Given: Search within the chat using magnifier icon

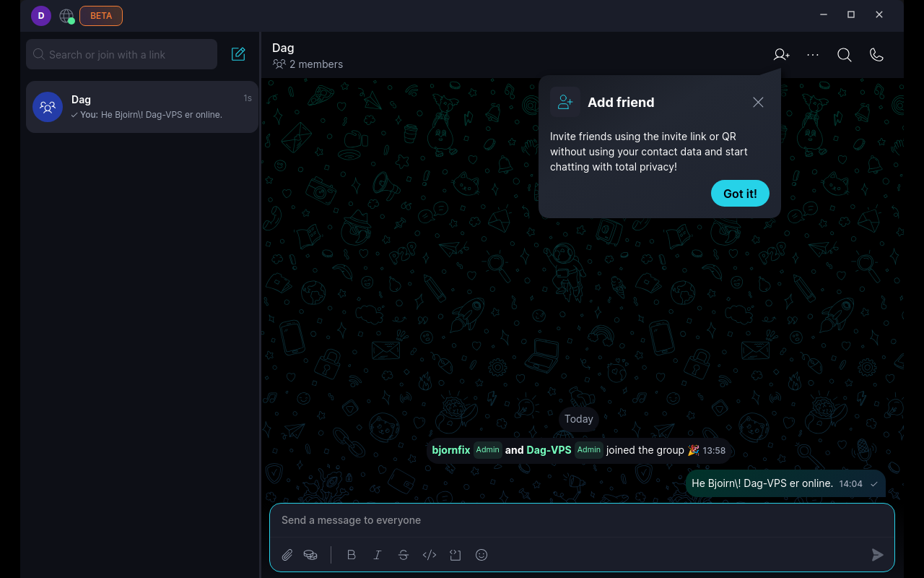Looking at the screenshot, I should [845, 55].
